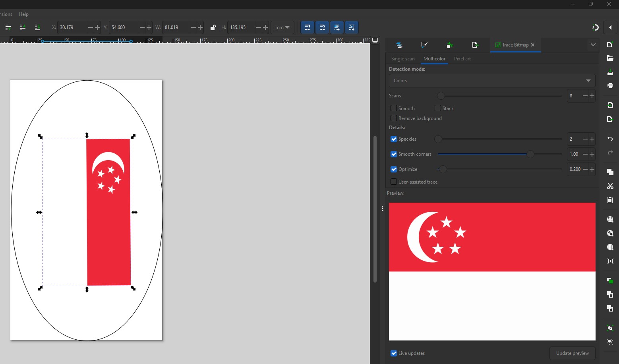
Task: Disable the Smooth corners checkbox
Action: tap(394, 154)
